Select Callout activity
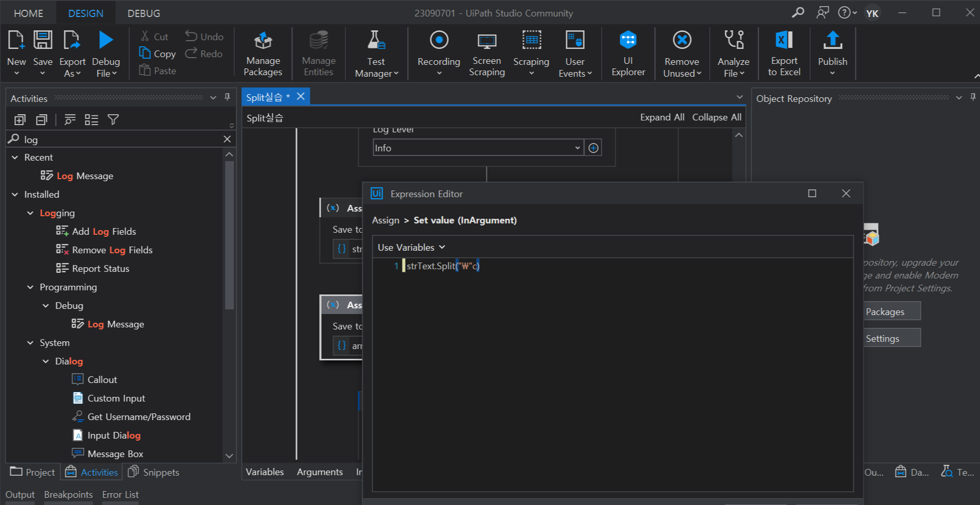 (95, 380)
